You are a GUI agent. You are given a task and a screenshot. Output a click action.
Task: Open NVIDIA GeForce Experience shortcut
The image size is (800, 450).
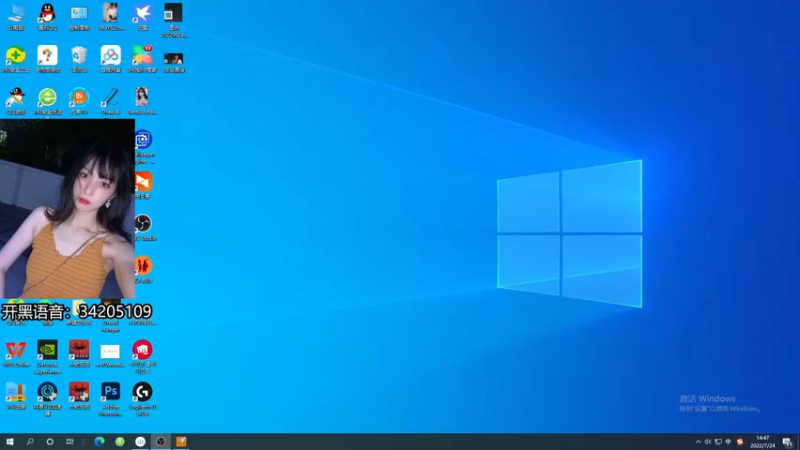click(47, 357)
